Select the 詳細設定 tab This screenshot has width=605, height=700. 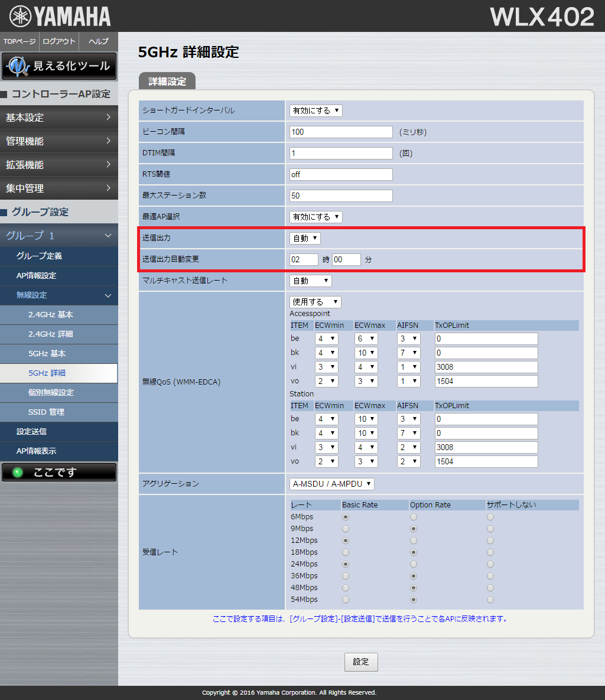tap(167, 82)
